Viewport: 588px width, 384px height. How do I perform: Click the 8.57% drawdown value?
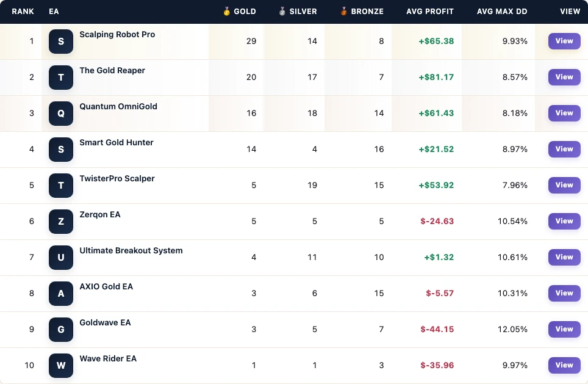(515, 77)
